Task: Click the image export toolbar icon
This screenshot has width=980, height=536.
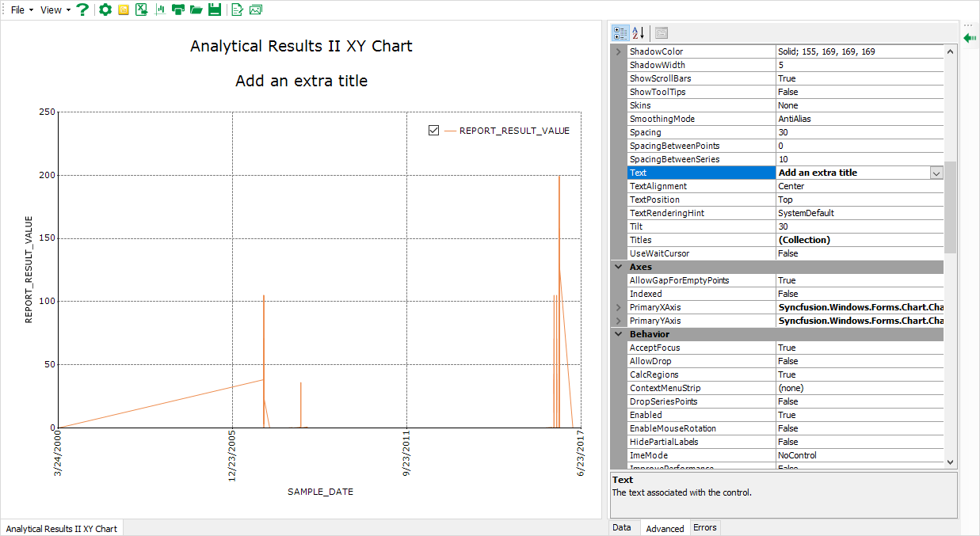Action: coord(255,10)
